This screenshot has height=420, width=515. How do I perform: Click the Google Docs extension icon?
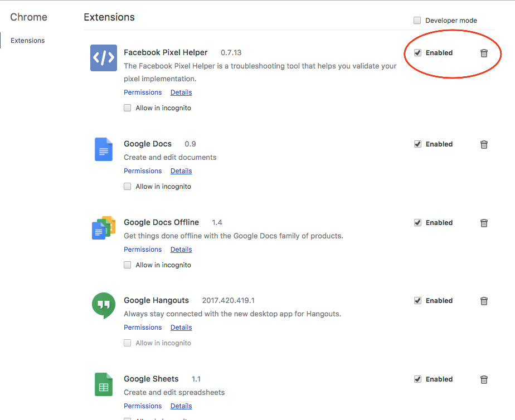point(104,149)
